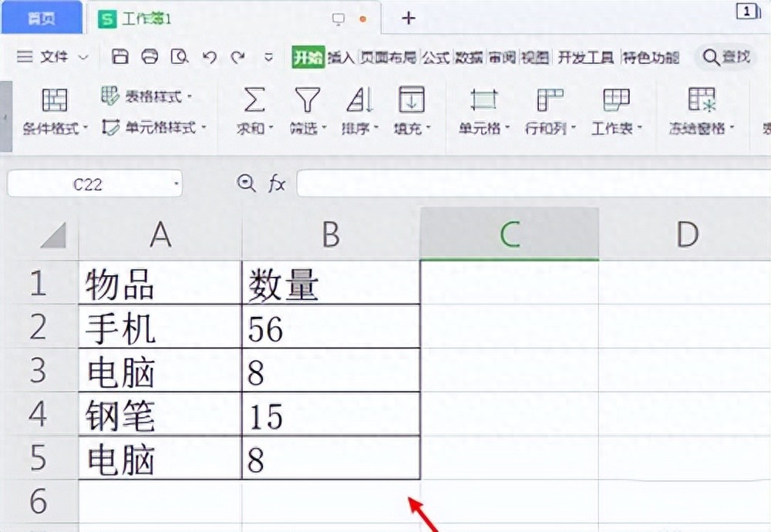771x532 pixels.
Task: Open Print Preview icon
Action: (180, 57)
